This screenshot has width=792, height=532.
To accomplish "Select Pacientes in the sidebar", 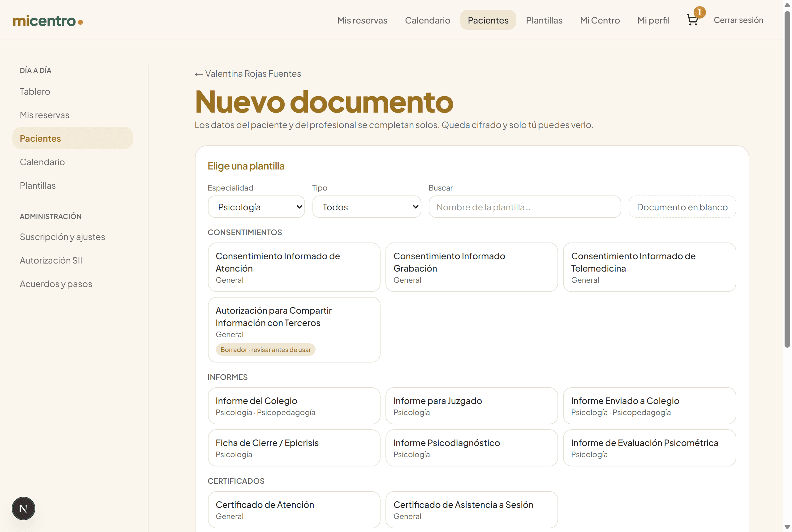I will tap(72, 138).
